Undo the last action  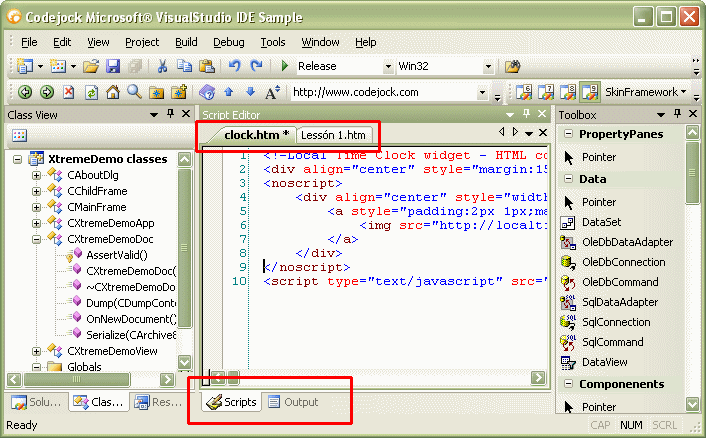pos(234,66)
